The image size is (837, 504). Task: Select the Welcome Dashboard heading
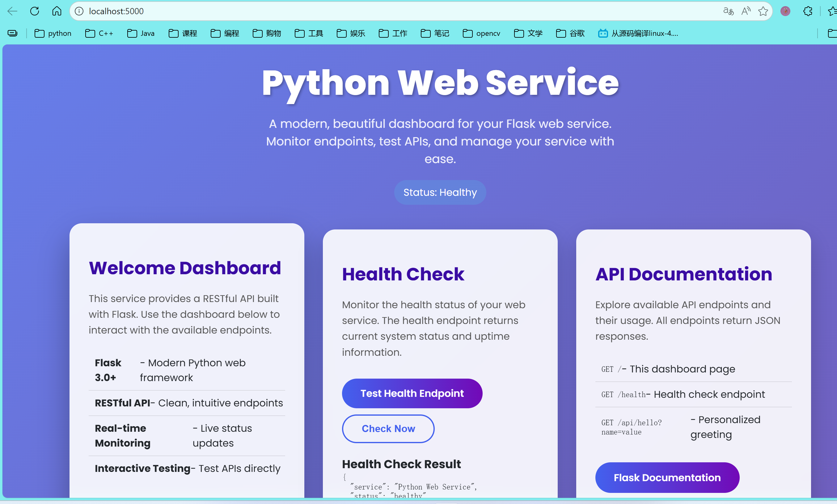185,268
